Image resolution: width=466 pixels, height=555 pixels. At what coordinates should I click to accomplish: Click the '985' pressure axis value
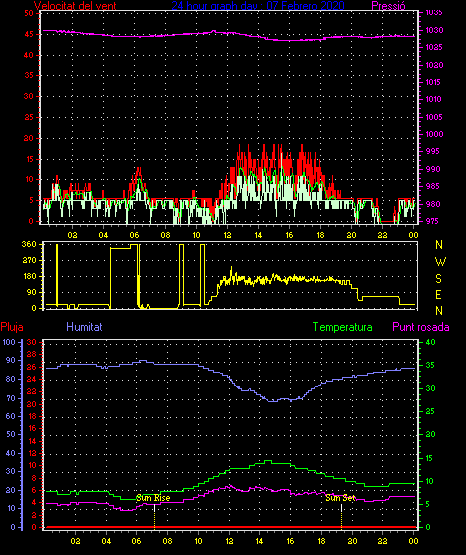pos(432,186)
